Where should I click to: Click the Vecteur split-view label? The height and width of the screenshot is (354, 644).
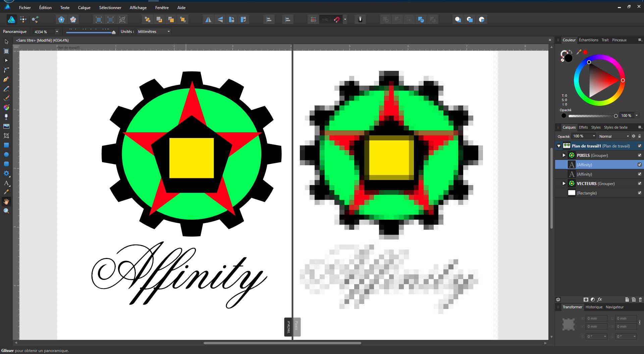click(288, 327)
